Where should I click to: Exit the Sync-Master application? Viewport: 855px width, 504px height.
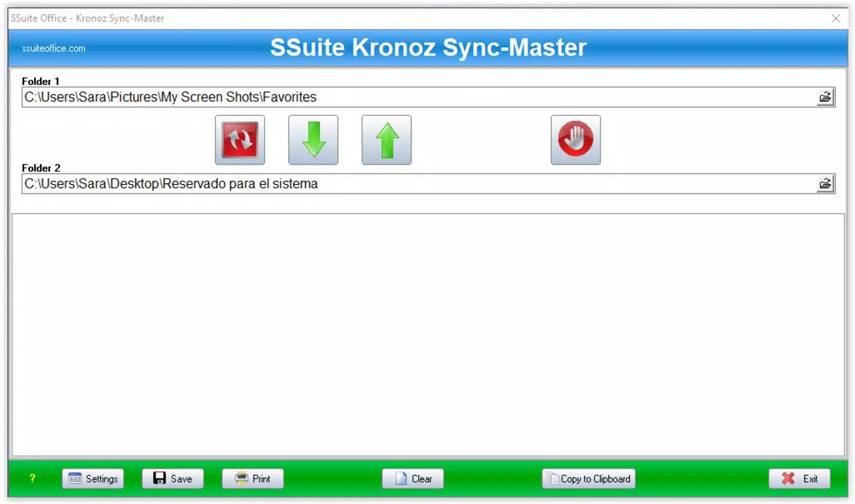click(800, 479)
